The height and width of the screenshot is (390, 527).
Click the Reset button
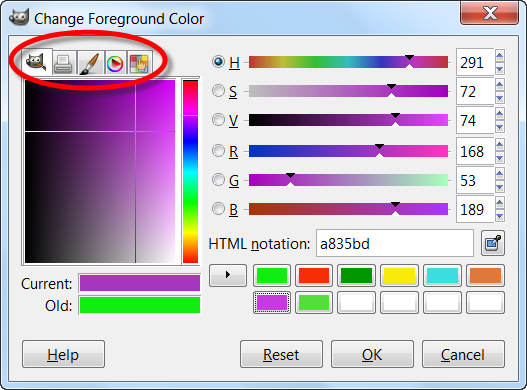click(x=281, y=354)
